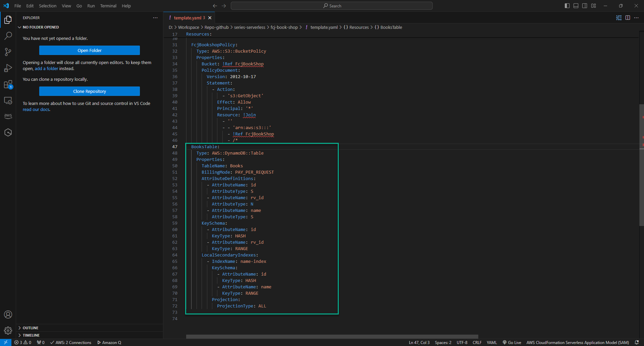Image resolution: width=644 pixels, height=346 pixels.
Task: Open Amazon Q hexagon icon in activity bar
Action: [x=8, y=132]
